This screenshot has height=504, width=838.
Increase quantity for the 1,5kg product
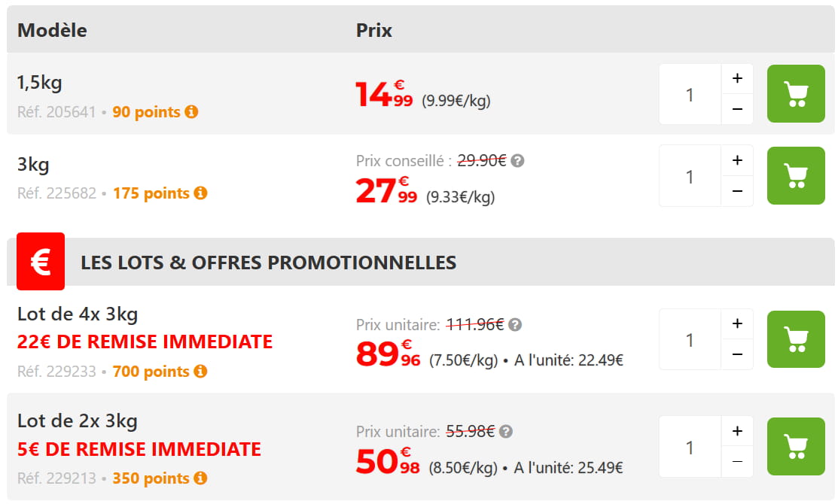pos(737,77)
